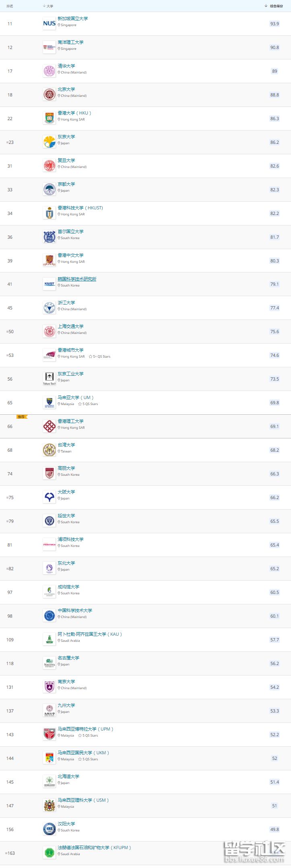Open the 香港大学（HKU） link

pyautogui.click(x=74, y=113)
